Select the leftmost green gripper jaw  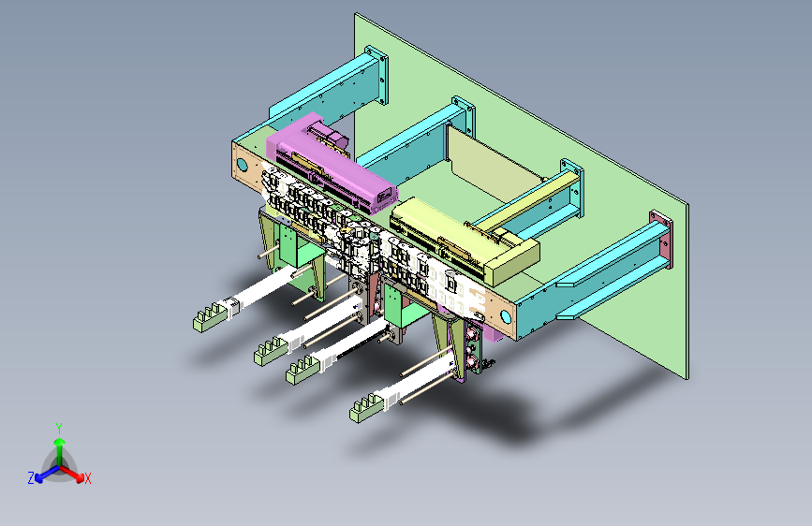[212, 317]
